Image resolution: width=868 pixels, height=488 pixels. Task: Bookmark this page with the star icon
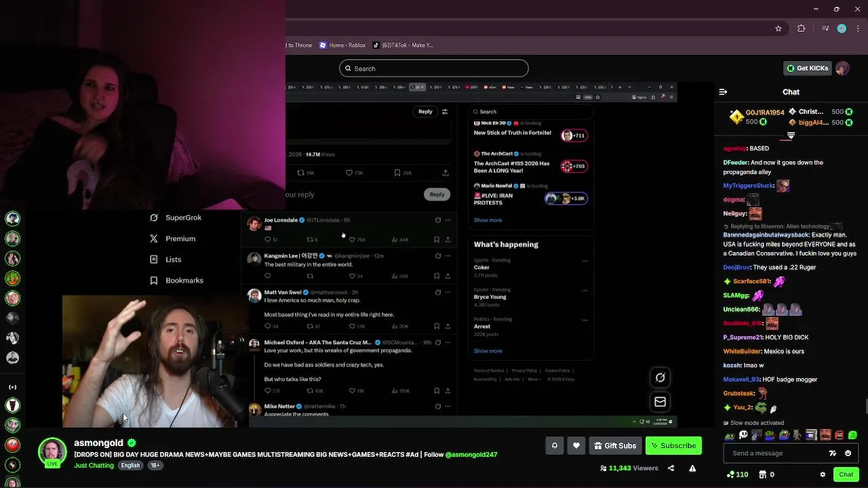point(778,28)
